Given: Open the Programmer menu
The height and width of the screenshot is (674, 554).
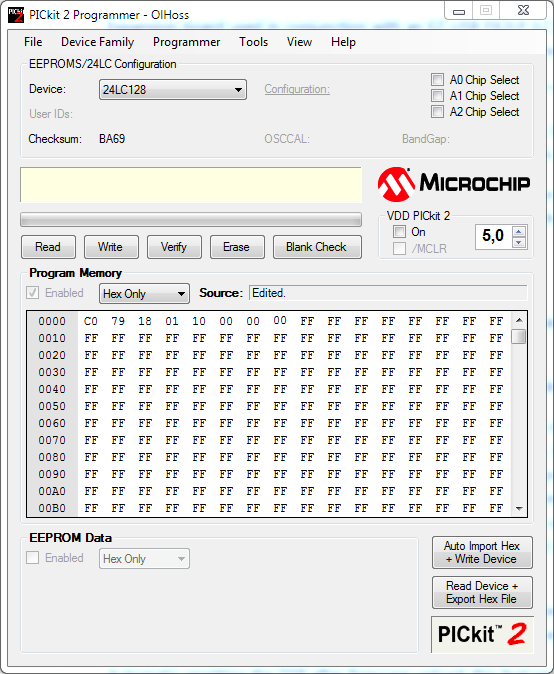Looking at the screenshot, I should coord(187,42).
